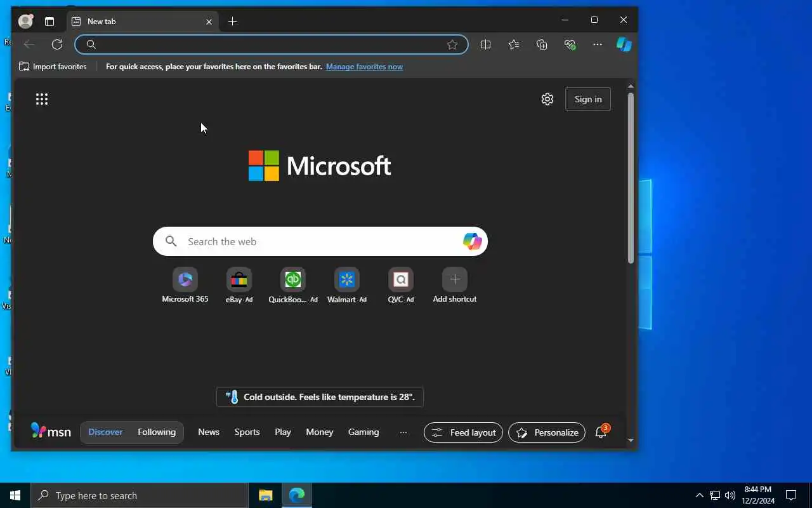
Task: Open the Sports feed tab
Action: [x=247, y=432]
